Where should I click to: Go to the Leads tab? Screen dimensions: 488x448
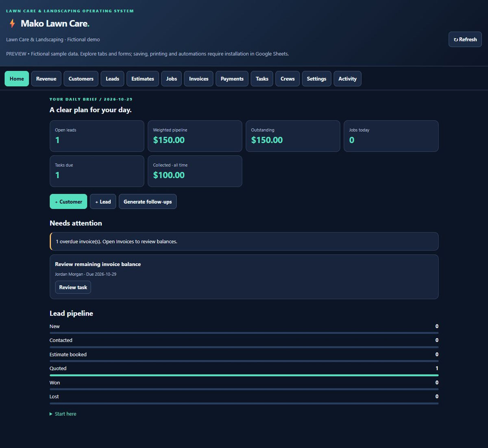click(113, 79)
